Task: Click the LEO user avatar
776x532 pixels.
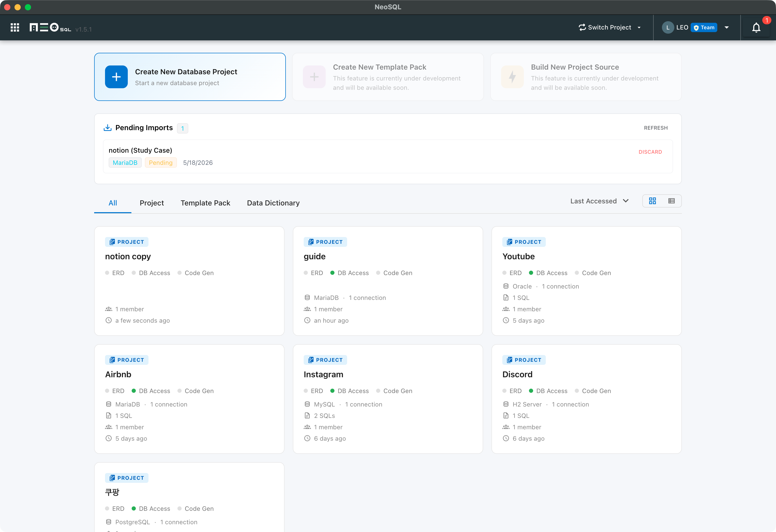Action: tap(667, 27)
